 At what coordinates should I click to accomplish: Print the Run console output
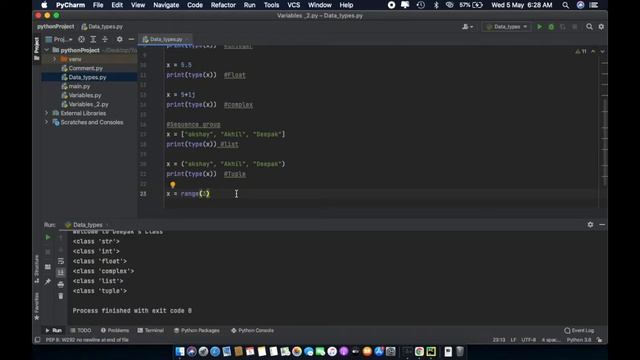click(61, 284)
